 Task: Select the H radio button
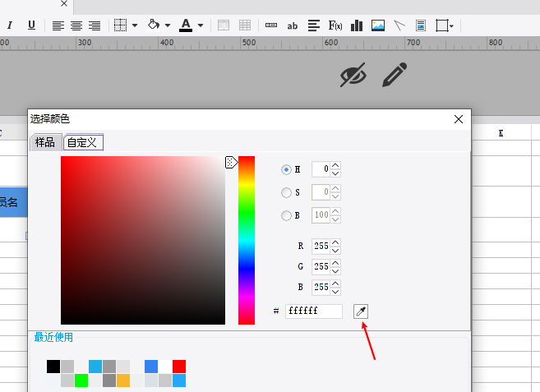(286, 169)
